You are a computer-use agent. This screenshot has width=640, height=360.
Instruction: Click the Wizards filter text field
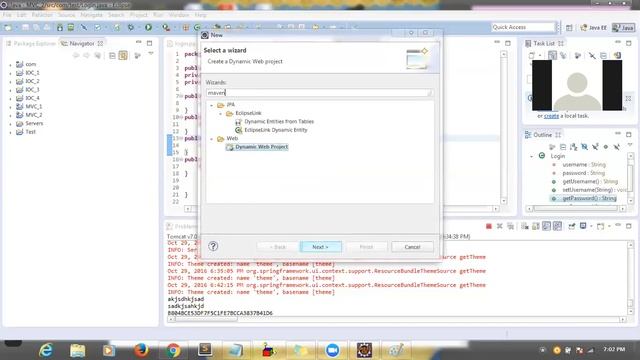tap(319, 93)
